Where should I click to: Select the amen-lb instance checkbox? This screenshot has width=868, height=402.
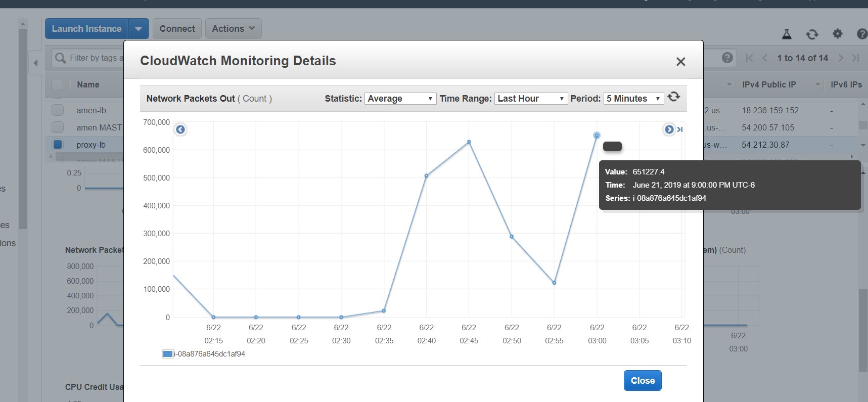(x=58, y=110)
